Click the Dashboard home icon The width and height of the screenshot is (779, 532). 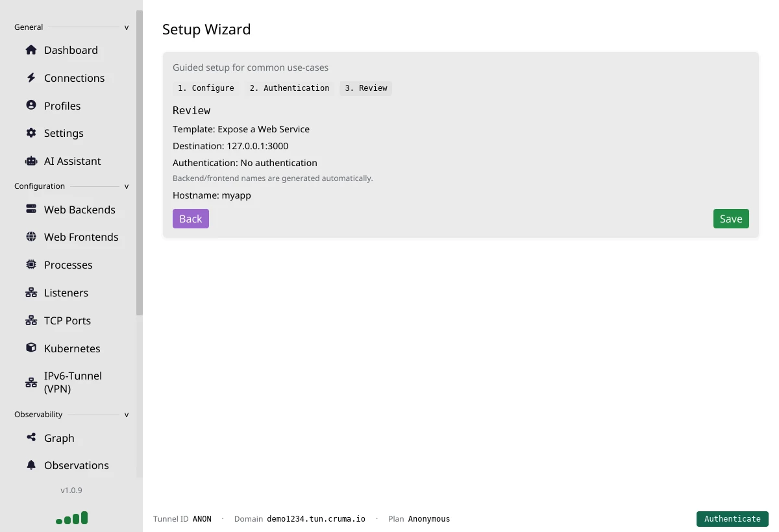[x=31, y=50]
